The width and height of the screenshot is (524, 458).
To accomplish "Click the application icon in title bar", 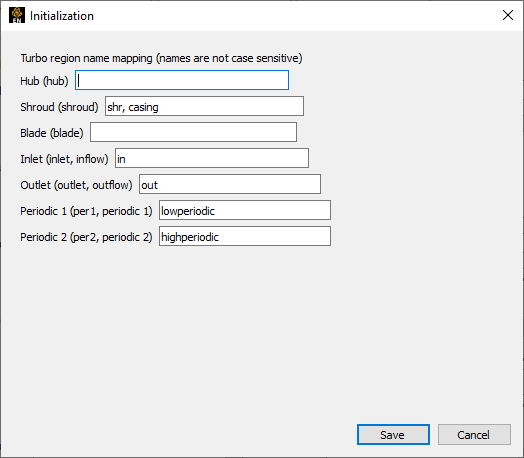I will [17, 15].
